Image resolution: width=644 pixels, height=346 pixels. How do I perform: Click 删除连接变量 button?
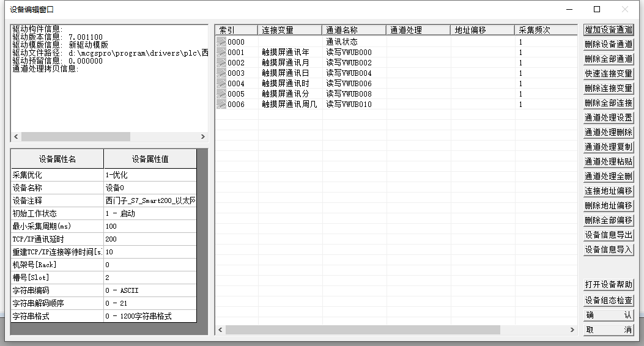pos(609,88)
